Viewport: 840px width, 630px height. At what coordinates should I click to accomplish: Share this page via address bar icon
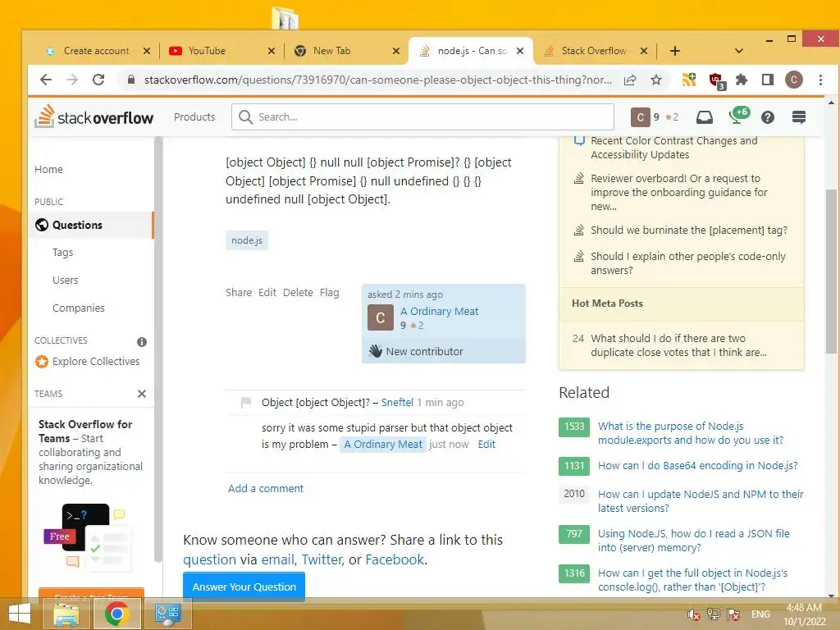point(630,80)
